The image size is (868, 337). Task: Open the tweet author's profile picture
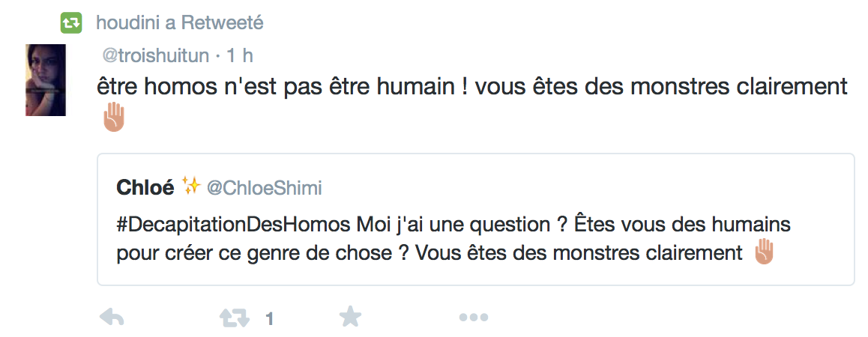(x=46, y=79)
